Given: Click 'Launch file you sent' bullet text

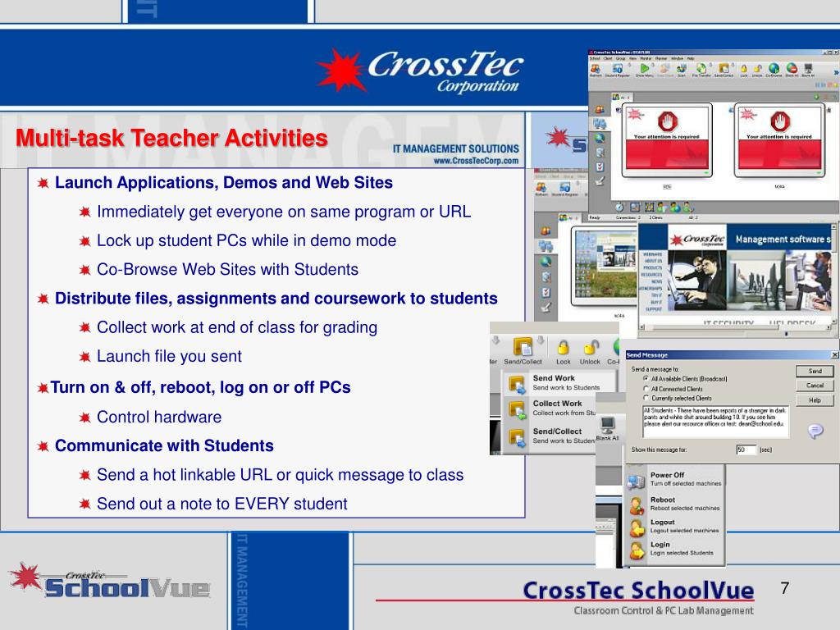Looking at the screenshot, I should pyautogui.click(x=169, y=356).
